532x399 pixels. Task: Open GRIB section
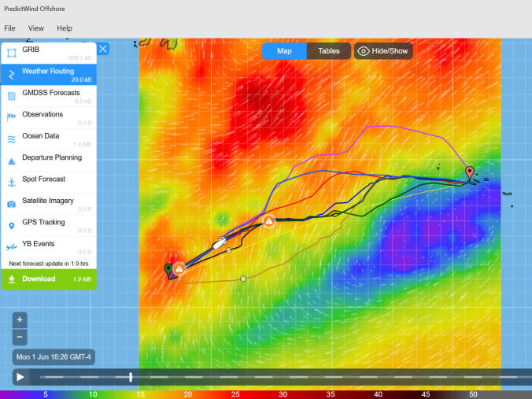click(49, 53)
